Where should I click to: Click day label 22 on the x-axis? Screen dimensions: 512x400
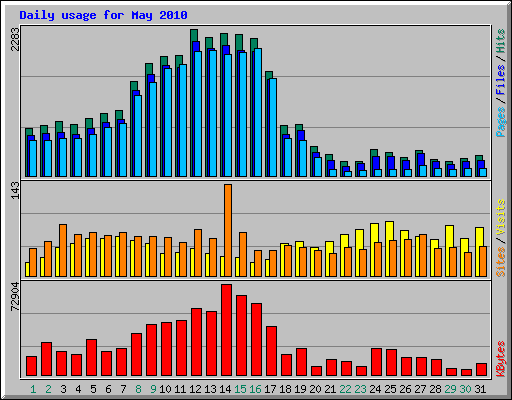[345, 389]
